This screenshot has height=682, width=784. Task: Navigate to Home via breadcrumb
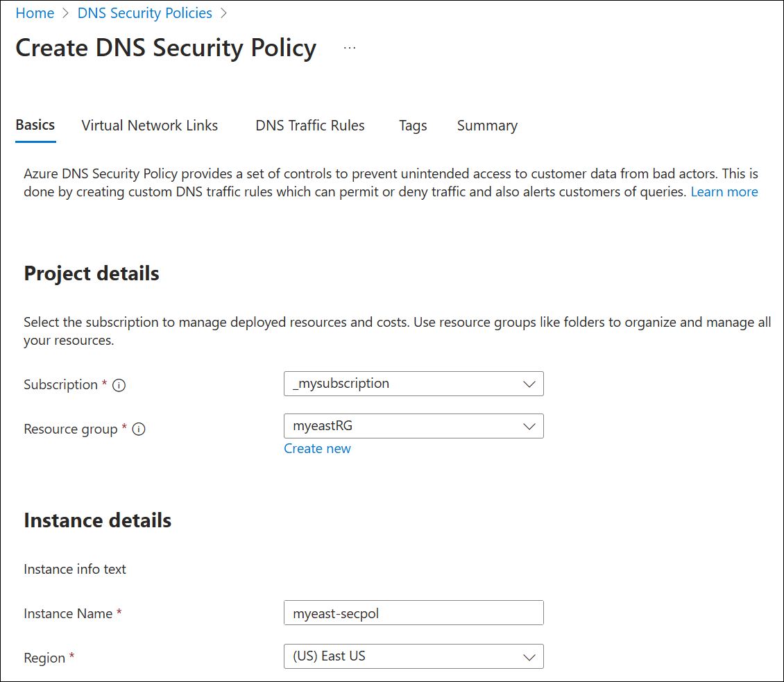[35, 12]
